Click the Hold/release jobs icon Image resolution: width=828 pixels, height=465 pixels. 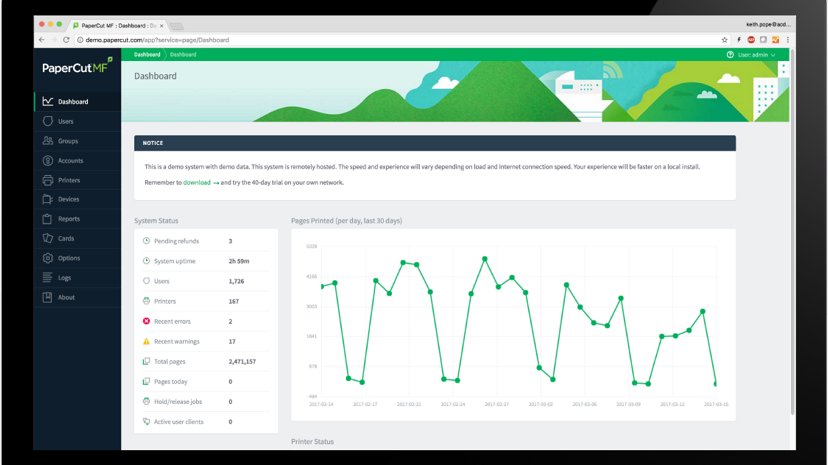point(146,401)
